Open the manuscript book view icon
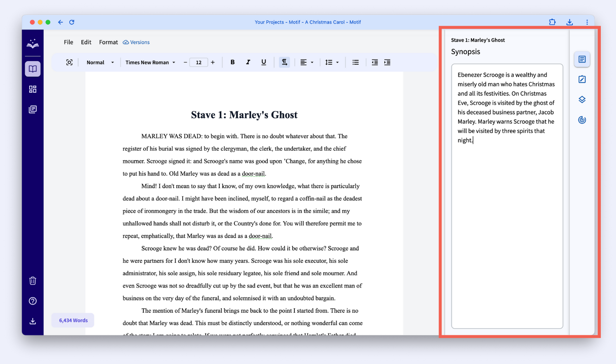The width and height of the screenshot is (616, 364). click(33, 69)
